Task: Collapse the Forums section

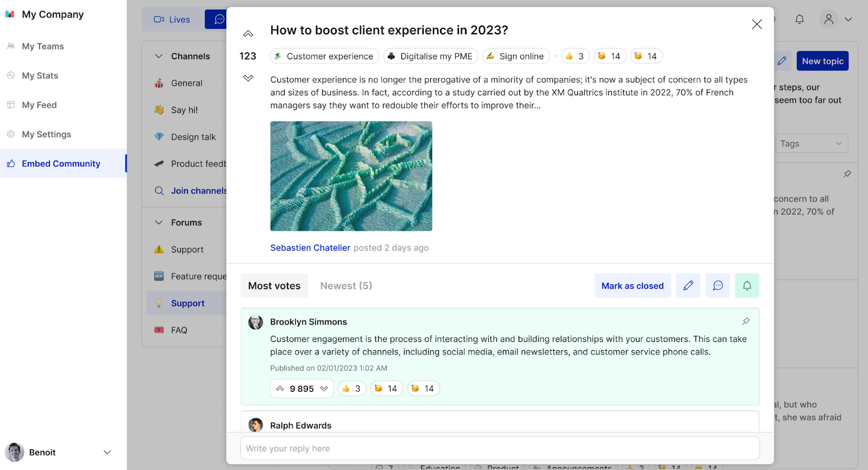Action: click(x=158, y=223)
